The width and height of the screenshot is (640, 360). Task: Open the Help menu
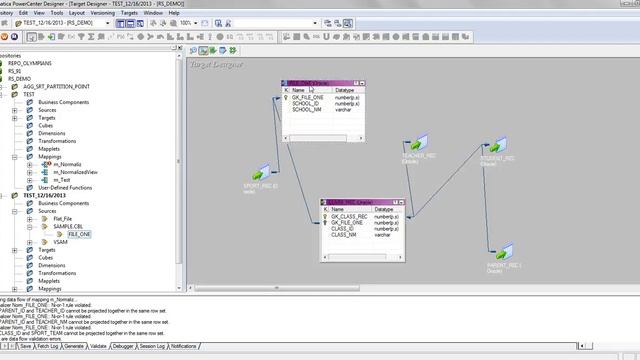[174, 13]
